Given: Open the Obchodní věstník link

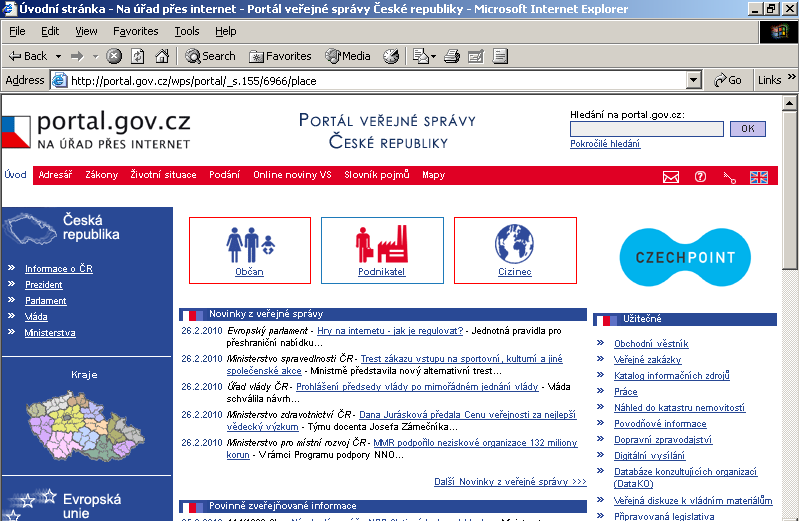Looking at the screenshot, I should (651, 344).
